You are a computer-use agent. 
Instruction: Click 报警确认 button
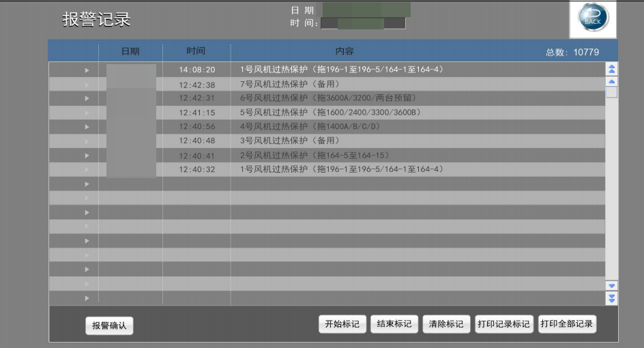click(109, 325)
